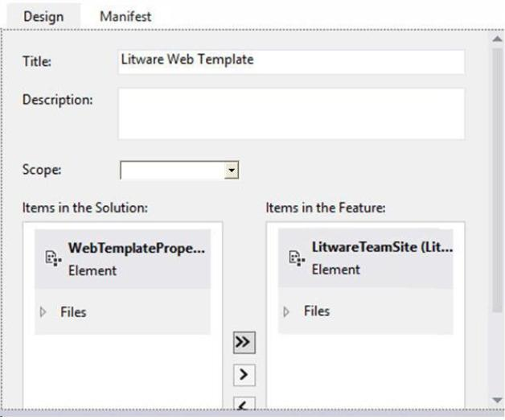Click the Scope combo box field
Viewport: 505px width, 420px height.
click(x=179, y=170)
